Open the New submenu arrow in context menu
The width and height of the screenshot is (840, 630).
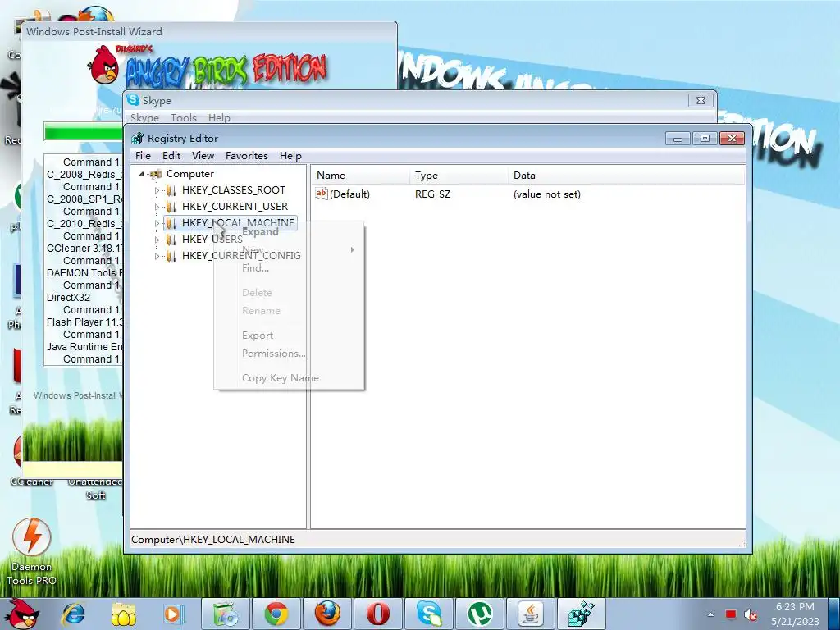pyautogui.click(x=353, y=250)
